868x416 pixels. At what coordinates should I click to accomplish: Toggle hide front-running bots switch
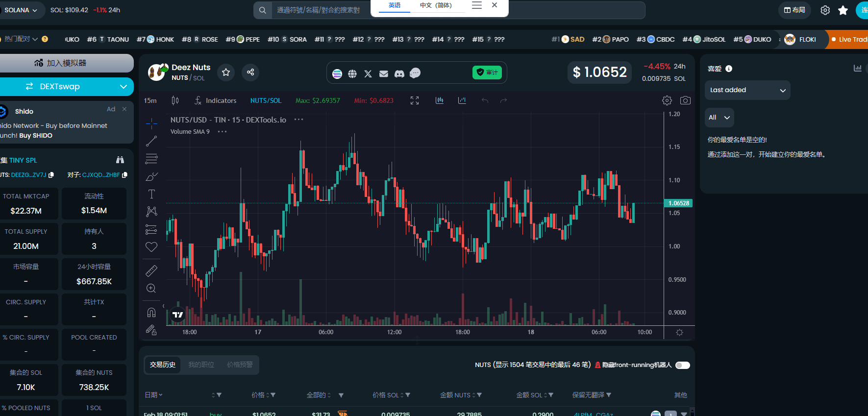click(682, 365)
